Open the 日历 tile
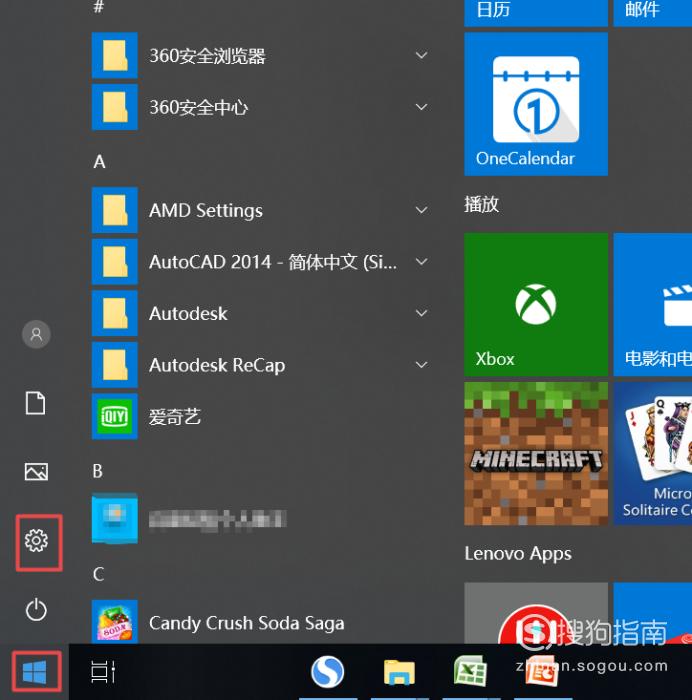This screenshot has width=692, height=700. click(x=536, y=13)
